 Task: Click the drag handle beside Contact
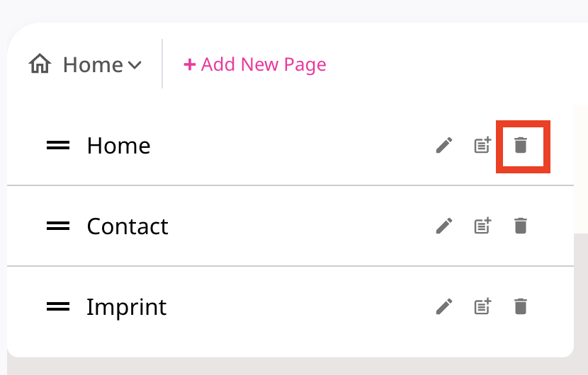[58, 226]
